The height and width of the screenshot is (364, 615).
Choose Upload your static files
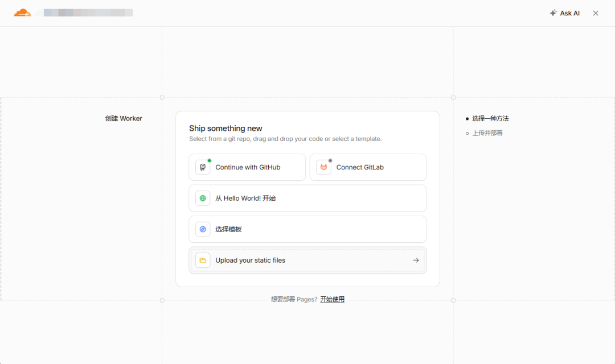click(307, 260)
